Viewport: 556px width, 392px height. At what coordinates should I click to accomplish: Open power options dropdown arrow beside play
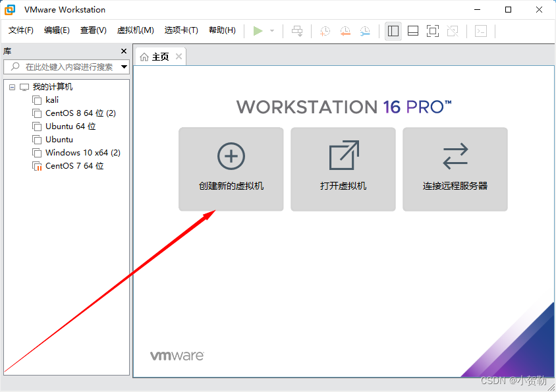pos(272,31)
